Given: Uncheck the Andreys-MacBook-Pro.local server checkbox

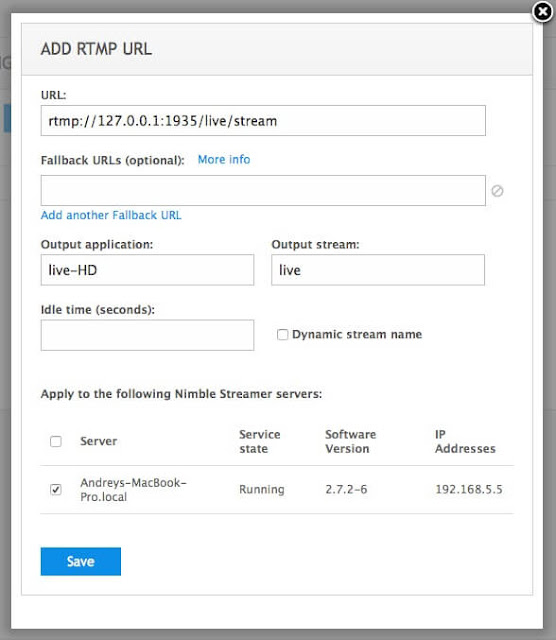Looking at the screenshot, I should click(56, 489).
